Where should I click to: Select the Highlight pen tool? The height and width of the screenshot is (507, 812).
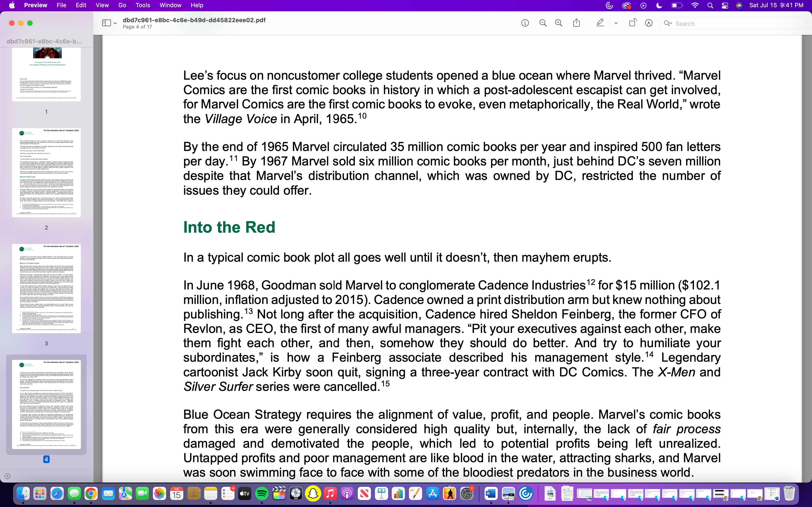click(600, 23)
